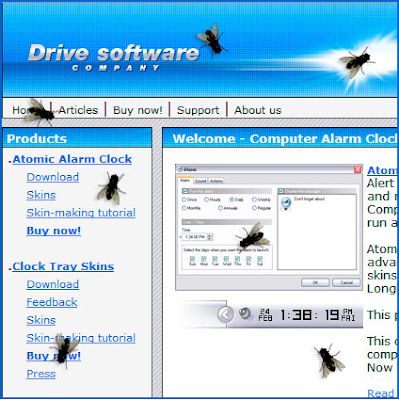This screenshot has height=400, width=399.
Task: Select the Annually radio button
Action: pos(220,208)
